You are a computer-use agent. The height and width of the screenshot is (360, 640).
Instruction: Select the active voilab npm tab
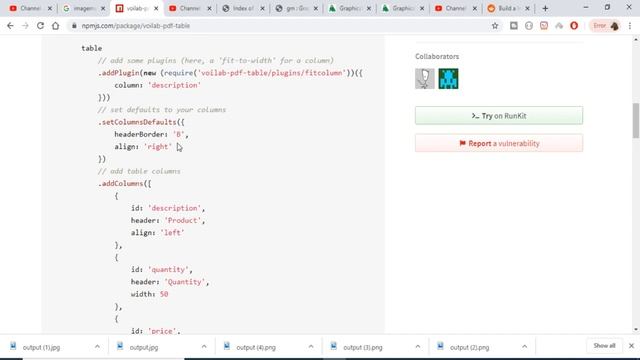click(137, 8)
